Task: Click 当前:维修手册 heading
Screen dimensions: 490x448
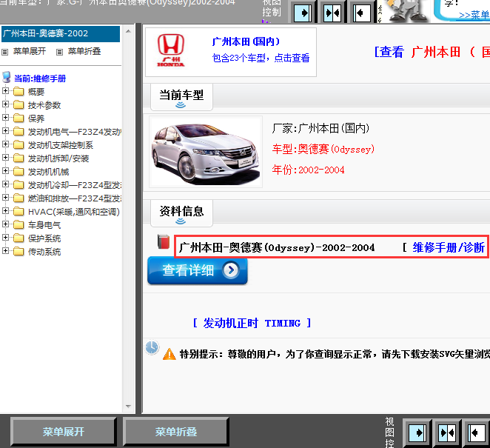Action: [x=40, y=78]
